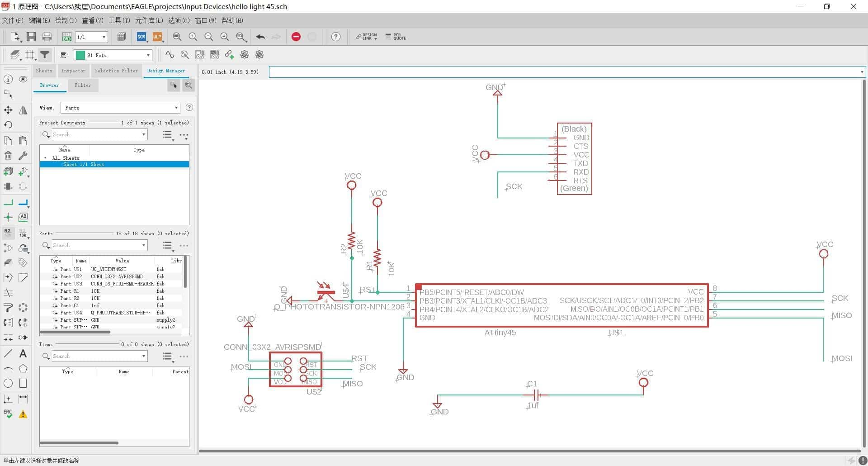Open help with the question mark toolbar icon
The width and height of the screenshot is (868, 466).
(336, 37)
